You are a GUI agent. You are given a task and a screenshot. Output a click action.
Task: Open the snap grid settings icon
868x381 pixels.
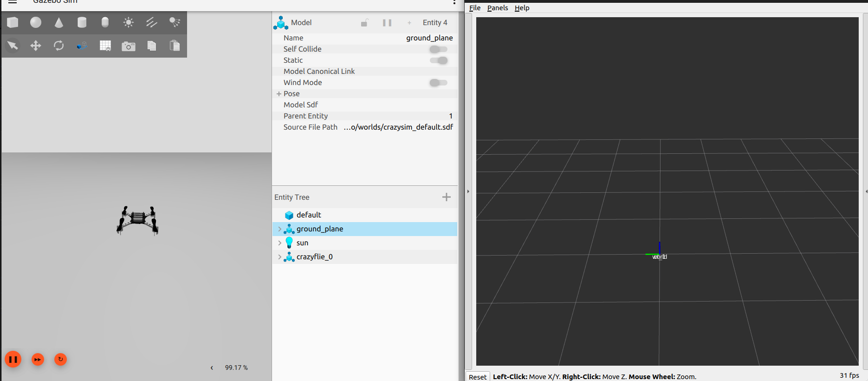point(105,46)
